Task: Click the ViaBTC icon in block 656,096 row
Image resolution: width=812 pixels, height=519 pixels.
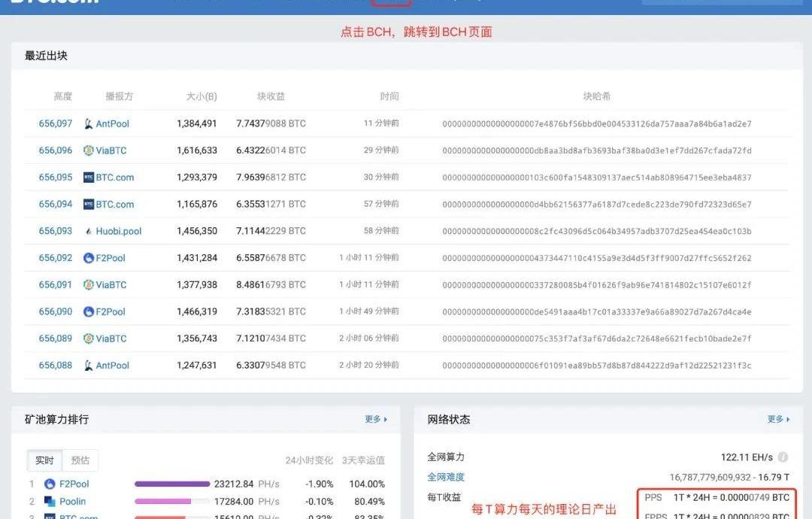Action: click(x=89, y=150)
